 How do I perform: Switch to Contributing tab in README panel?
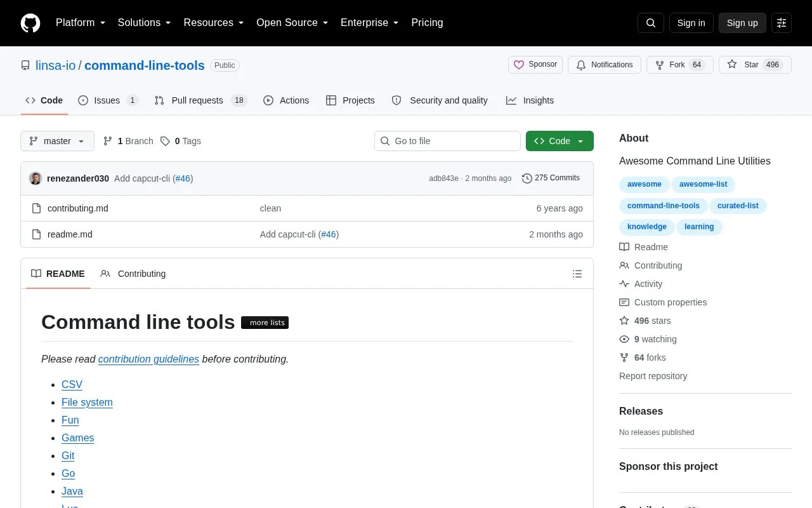coord(133,274)
